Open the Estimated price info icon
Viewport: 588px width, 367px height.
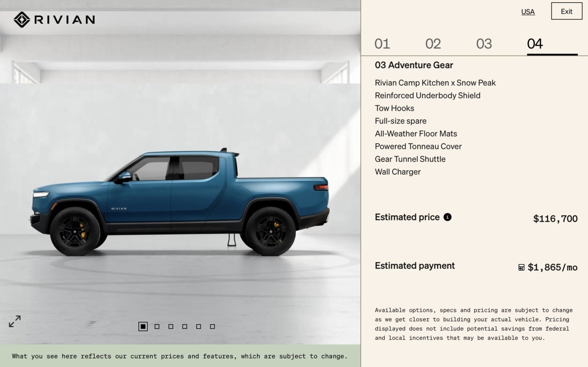(x=447, y=217)
